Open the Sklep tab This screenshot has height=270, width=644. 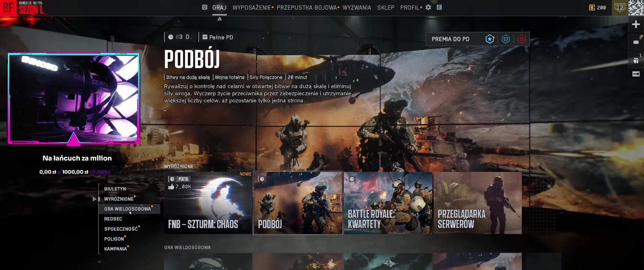pyautogui.click(x=386, y=7)
